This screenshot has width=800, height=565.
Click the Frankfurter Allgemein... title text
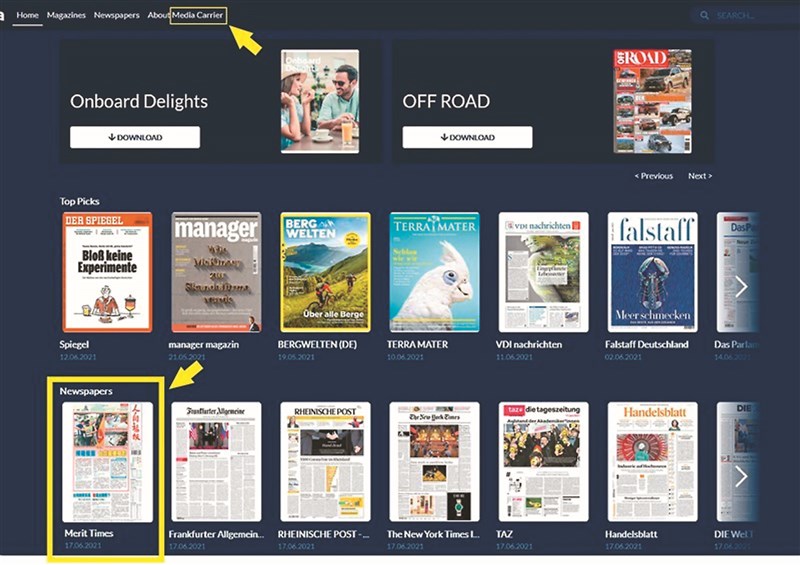(x=216, y=534)
